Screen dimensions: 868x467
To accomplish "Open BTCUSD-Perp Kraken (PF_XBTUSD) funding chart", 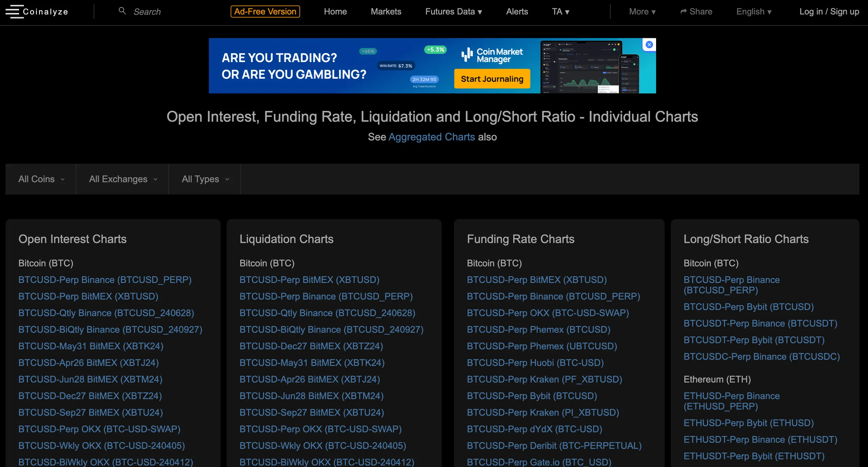I will click(545, 380).
